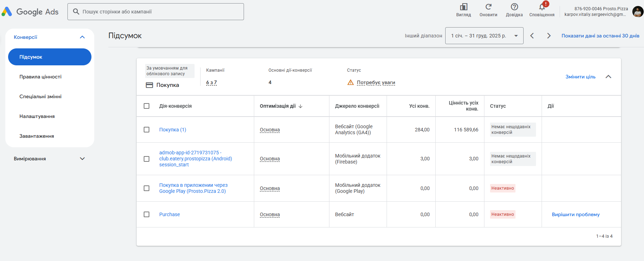This screenshot has height=261, width=644.
Task: Click the account profile avatar
Action: (x=638, y=12)
